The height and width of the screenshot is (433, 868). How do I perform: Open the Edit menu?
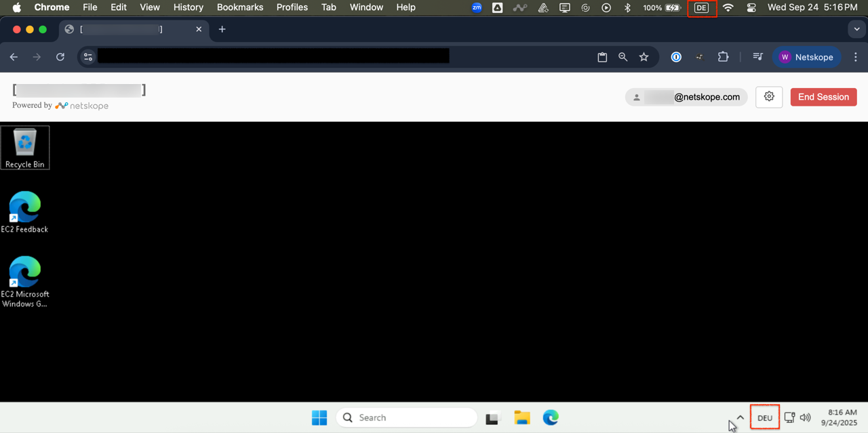119,7
